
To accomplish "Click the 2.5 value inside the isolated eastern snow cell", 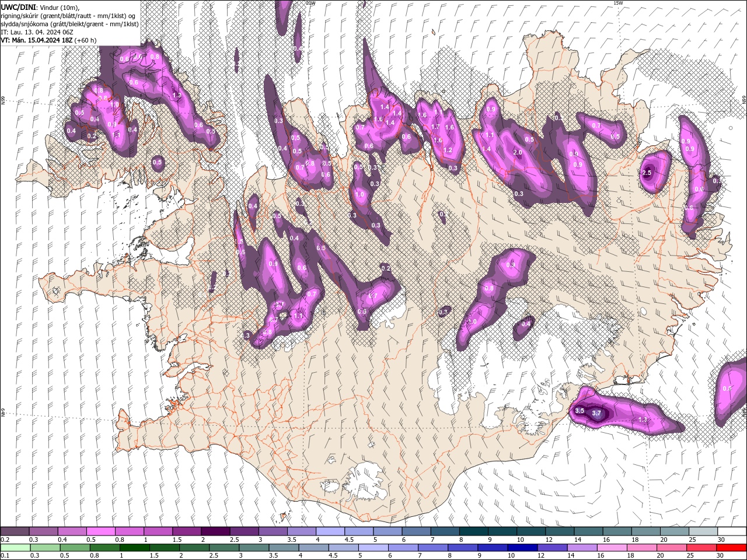I will pos(647,173).
